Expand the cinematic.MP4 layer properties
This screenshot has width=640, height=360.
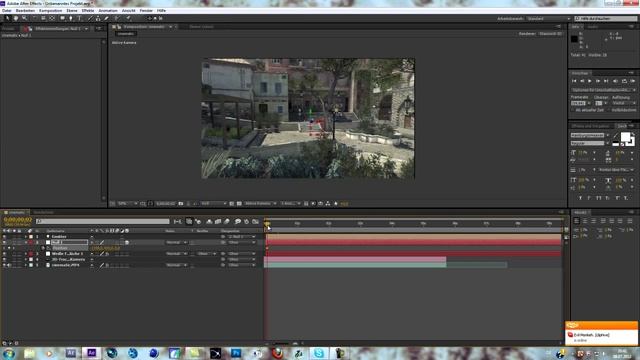click(x=26, y=265)
